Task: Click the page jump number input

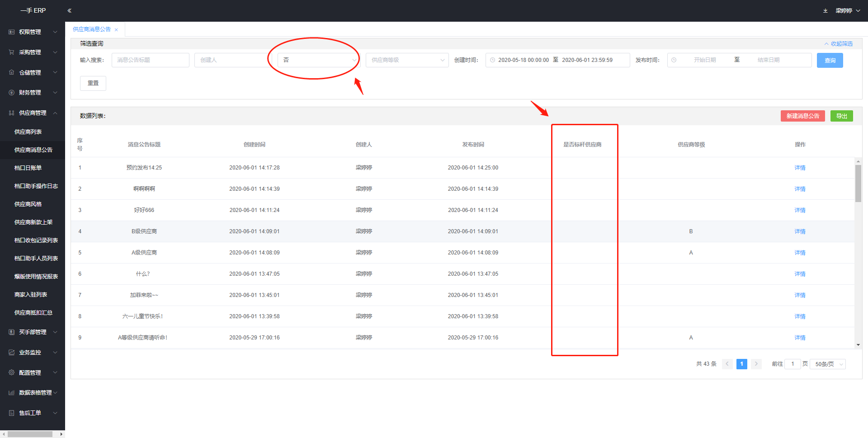Action: click(793, 364)
